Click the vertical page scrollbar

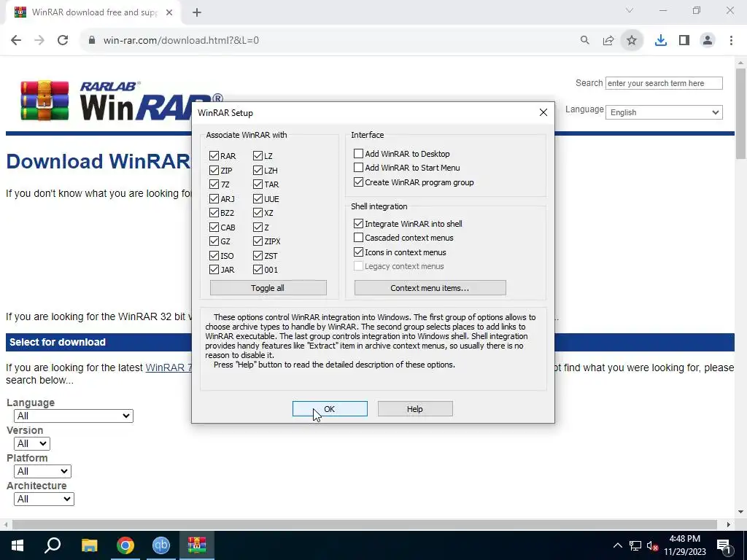point(740,113)
